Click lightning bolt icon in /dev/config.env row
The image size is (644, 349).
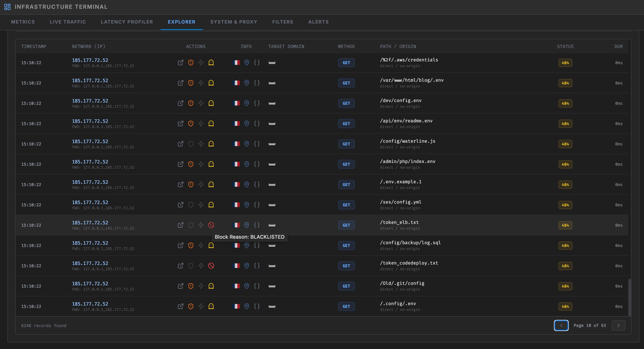[201, 103]
